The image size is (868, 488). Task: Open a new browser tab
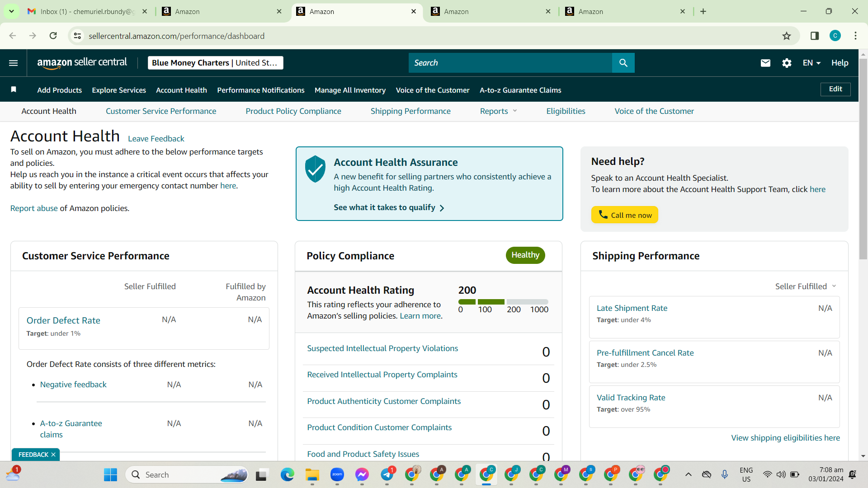(x=703, y=11)
